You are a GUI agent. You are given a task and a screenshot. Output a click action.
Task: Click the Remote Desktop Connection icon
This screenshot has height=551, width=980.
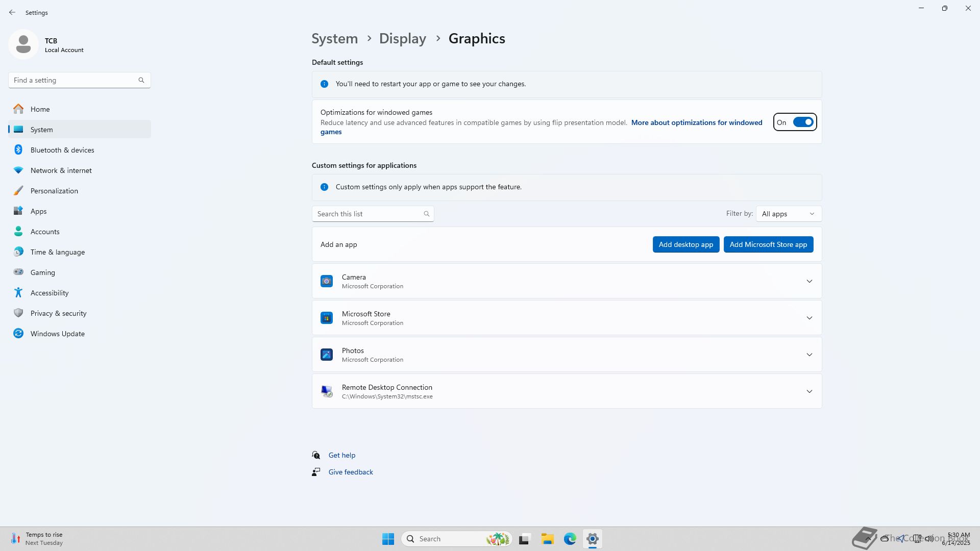point(327,391)
